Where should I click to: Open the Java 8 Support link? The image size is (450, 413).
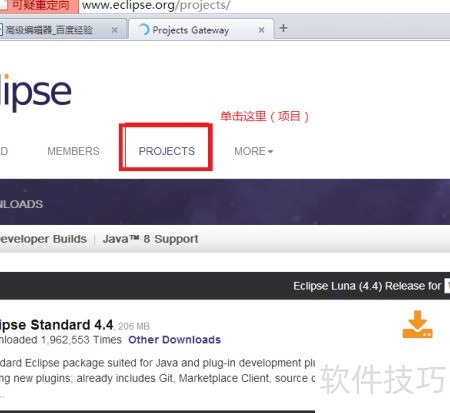[x=150, y=239]
